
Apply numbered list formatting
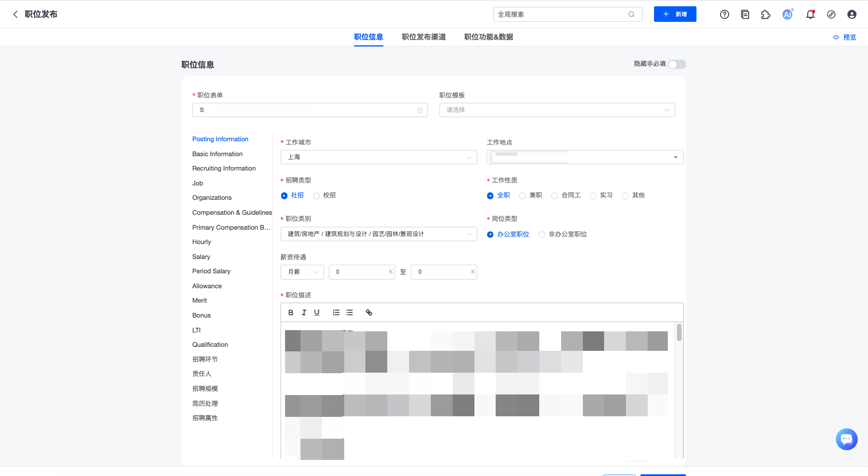[x=336, y=312]
